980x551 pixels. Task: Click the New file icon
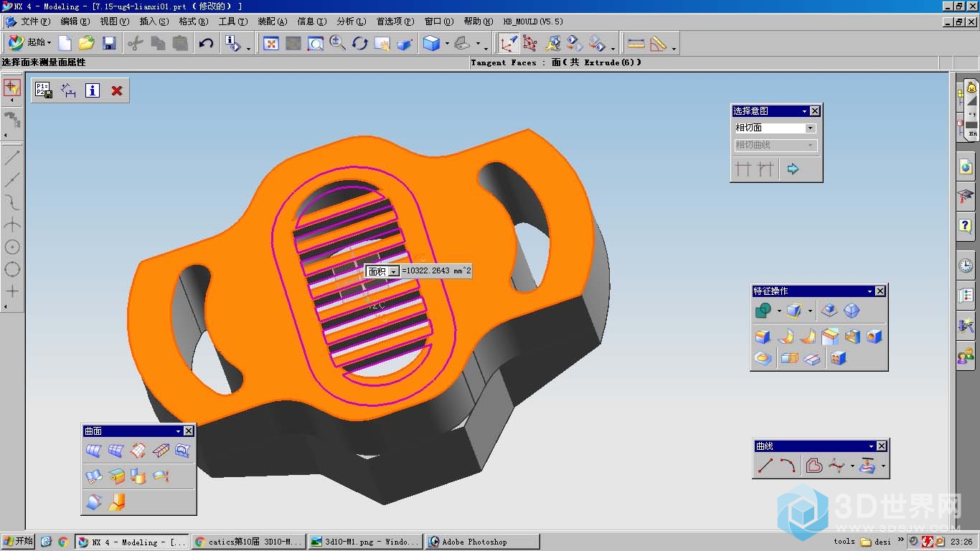65,43
